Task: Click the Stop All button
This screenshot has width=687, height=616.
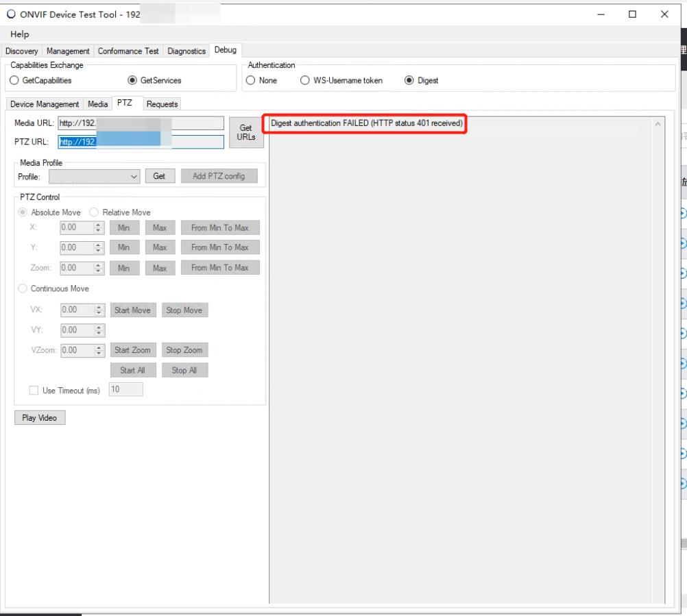Action: [184, 370]
